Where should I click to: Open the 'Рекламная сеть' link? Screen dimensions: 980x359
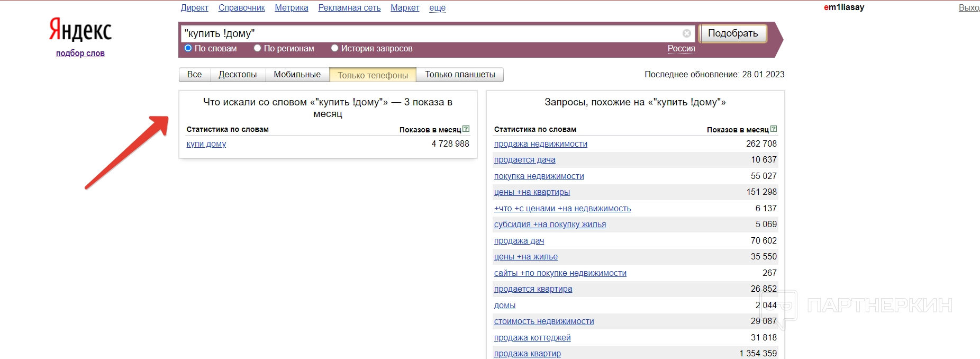(350, 8)
